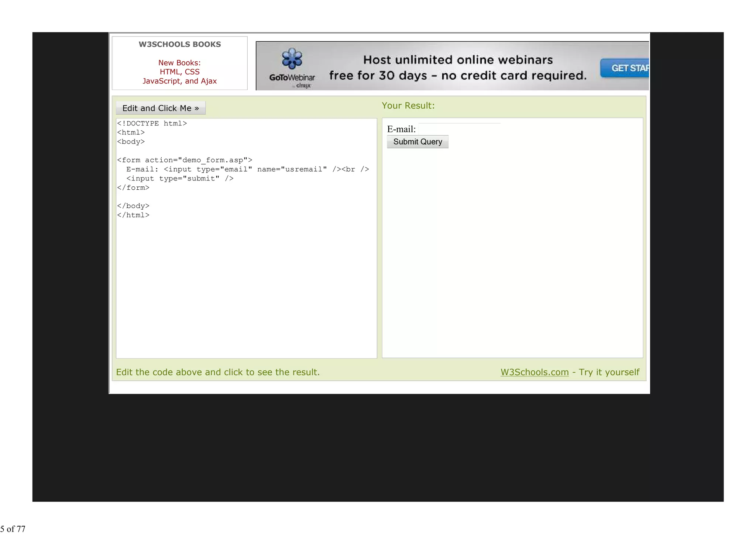This screenshot has width=756, height=534.
Task: Click the HTML, CSS books link
Action: tap(179, 72)
